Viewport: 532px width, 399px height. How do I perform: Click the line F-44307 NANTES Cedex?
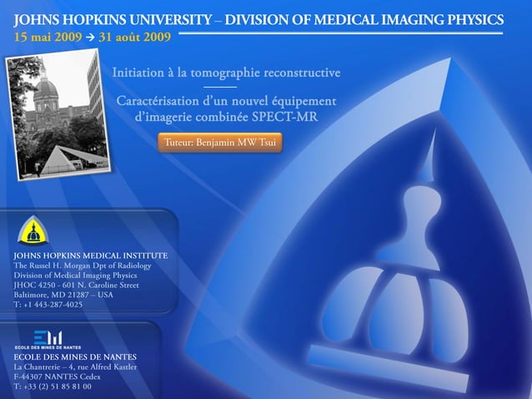tap(57, 376)
